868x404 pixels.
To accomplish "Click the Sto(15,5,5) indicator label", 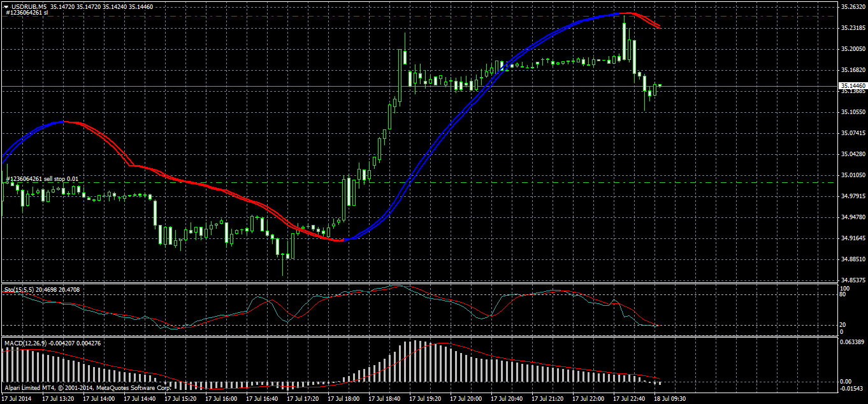I will point(19,289).
